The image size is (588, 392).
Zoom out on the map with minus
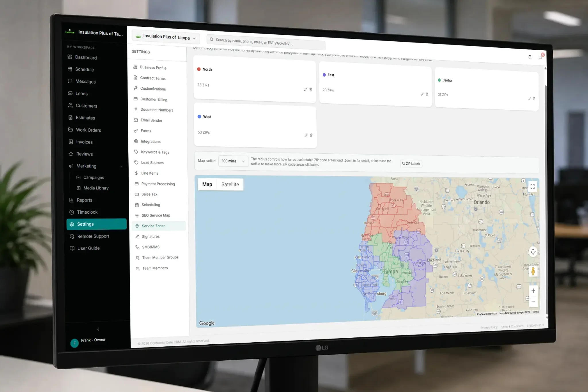(x=533, y=302)
